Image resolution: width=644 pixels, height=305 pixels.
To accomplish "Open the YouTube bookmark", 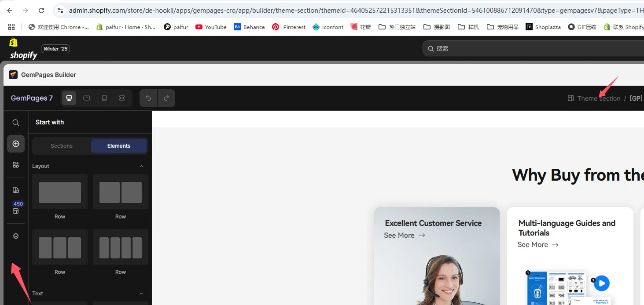I will click(x=211, y=27).
